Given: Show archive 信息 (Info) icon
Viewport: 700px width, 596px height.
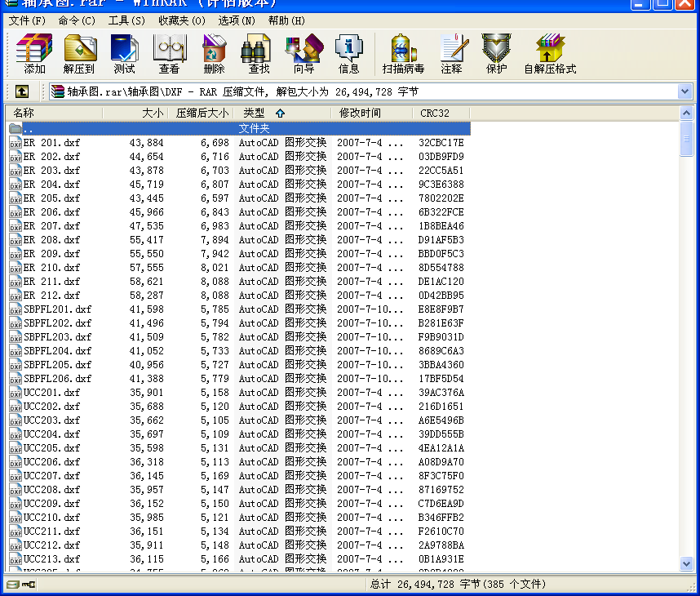Looking at the screenshot, I should (348, 54).
